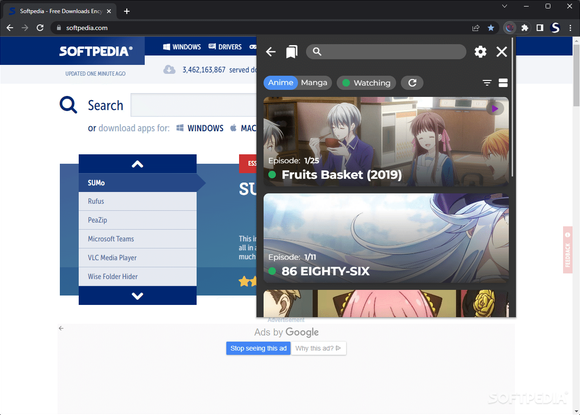Open Fruits Basket (2019) card
Viewport: 580px width, 415px height.
pos(386,142)
